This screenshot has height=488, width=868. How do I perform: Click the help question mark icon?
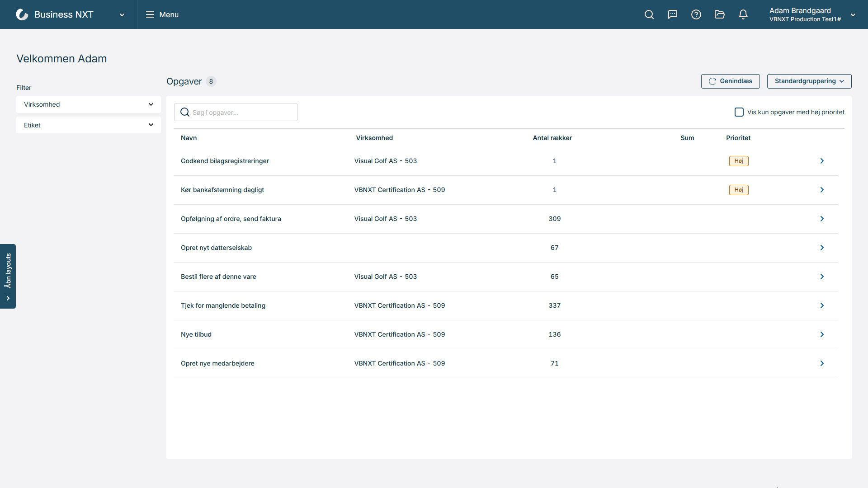[696, 14]
